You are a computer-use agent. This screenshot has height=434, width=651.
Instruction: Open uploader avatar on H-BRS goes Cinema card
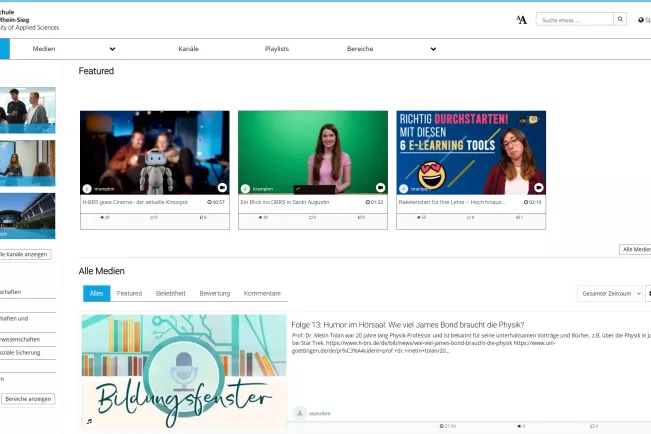tap(87, 189)
